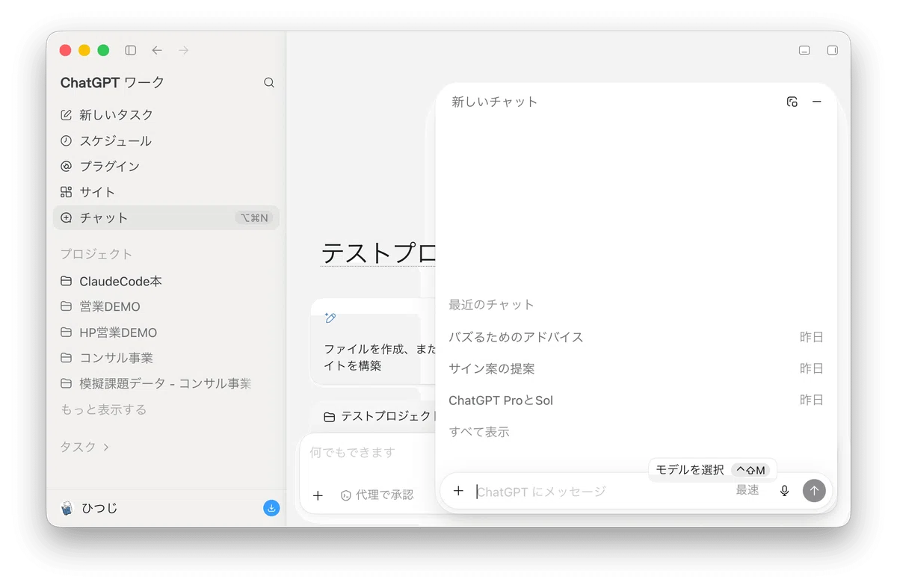This screenshot has width=897, height=588.
Task: Click すべて表示 in chat popup
Action: coord(479,432)
